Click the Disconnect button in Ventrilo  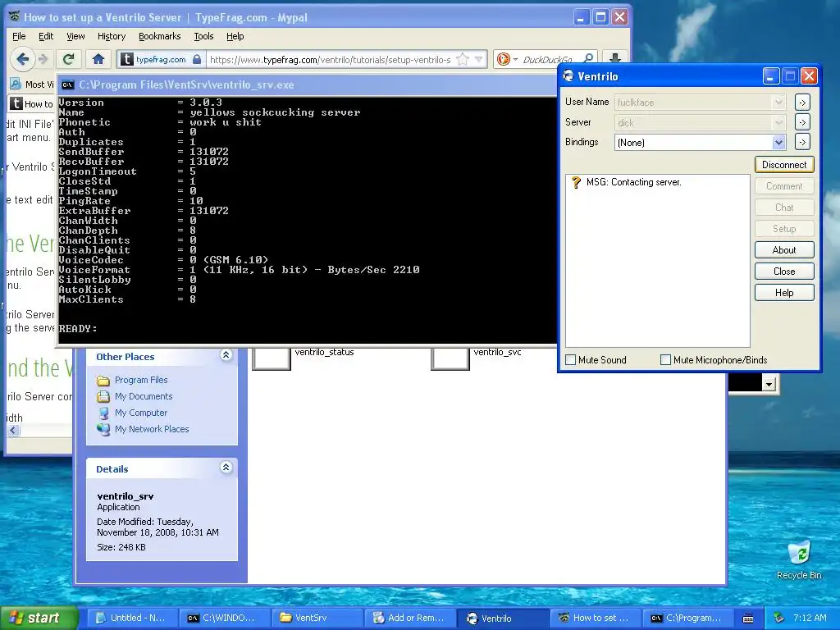pyautogui.click(x=784, y=164)
